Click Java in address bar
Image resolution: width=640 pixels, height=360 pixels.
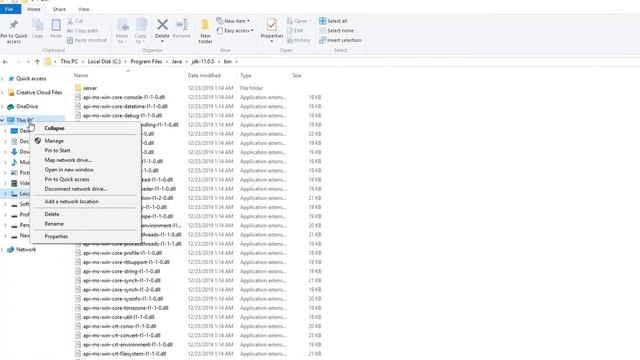click(x=177, y=62)
